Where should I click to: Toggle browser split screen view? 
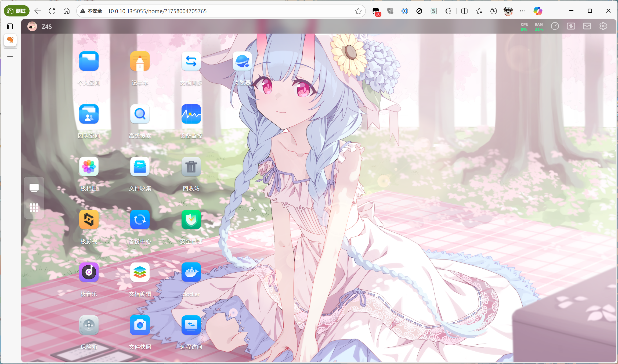tap(464, 11)
